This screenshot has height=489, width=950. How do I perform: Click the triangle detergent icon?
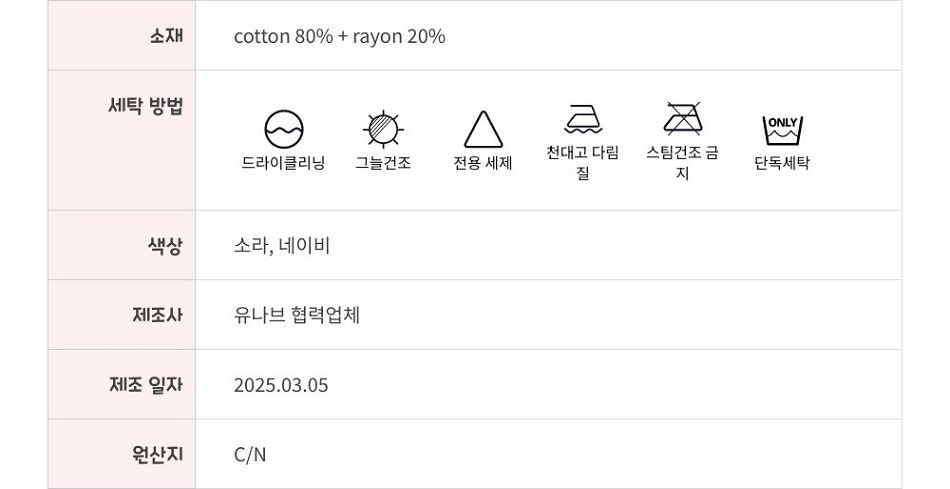(x=483, y=129)
